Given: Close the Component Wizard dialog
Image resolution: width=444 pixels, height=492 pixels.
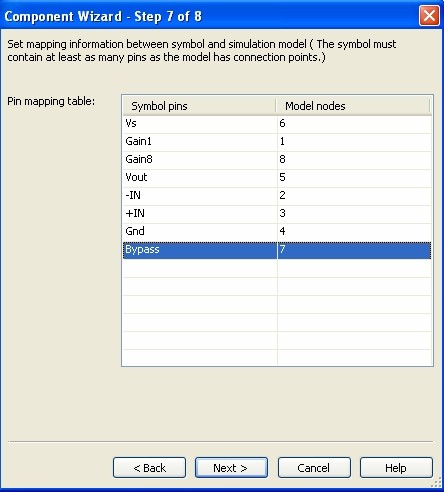Looking at the screenshot, I should coord(429,15).
